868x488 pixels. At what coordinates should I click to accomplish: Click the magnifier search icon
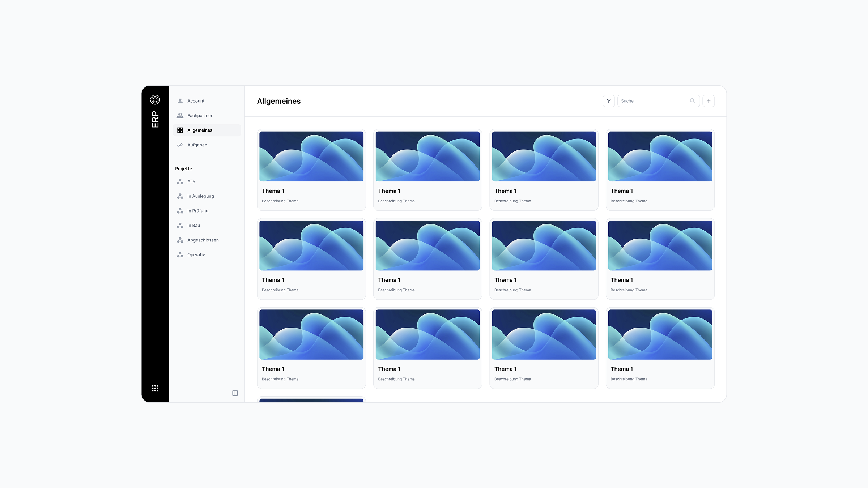click(692, 101)
